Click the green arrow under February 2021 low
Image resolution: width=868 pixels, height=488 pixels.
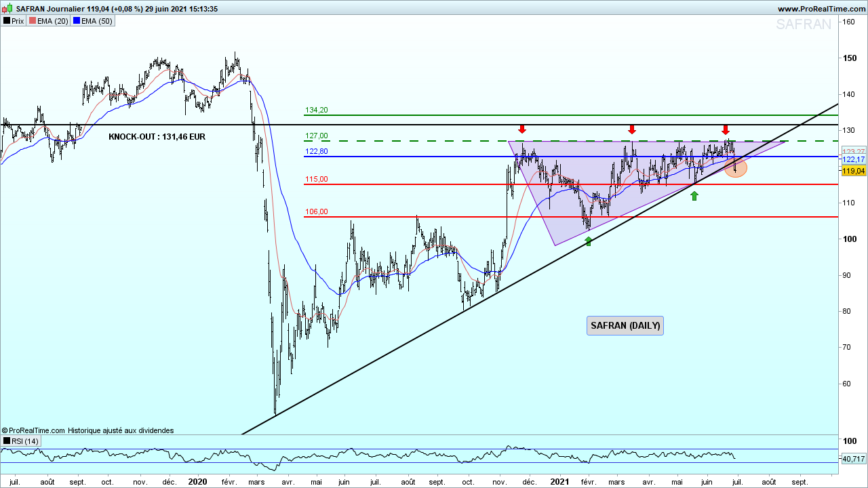tap(588, 241)
